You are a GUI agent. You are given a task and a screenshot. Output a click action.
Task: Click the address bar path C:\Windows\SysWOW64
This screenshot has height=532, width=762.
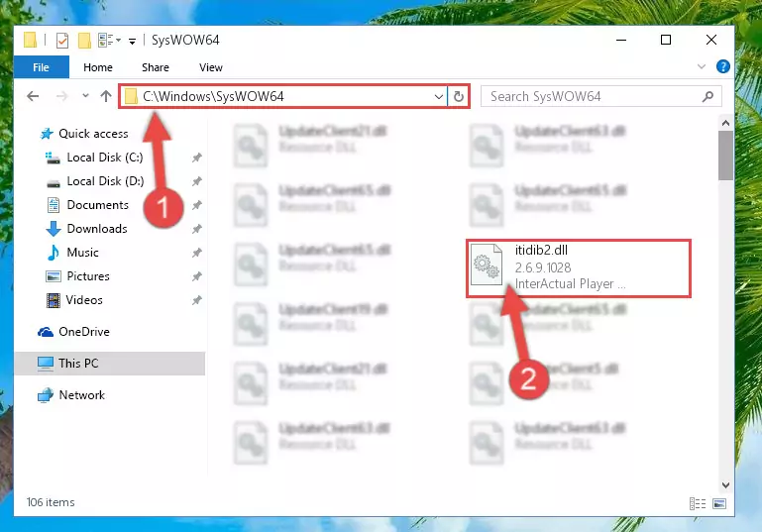point(213,97)
